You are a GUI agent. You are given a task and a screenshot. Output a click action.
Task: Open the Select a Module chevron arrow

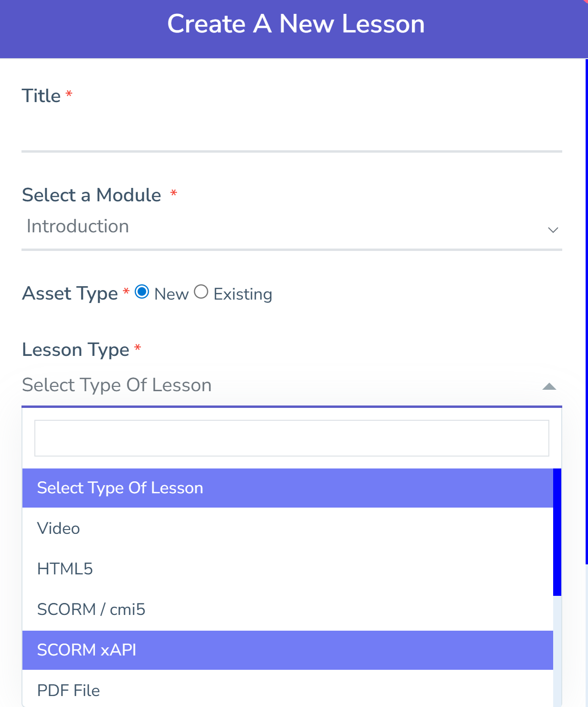(x=553, y=230)
